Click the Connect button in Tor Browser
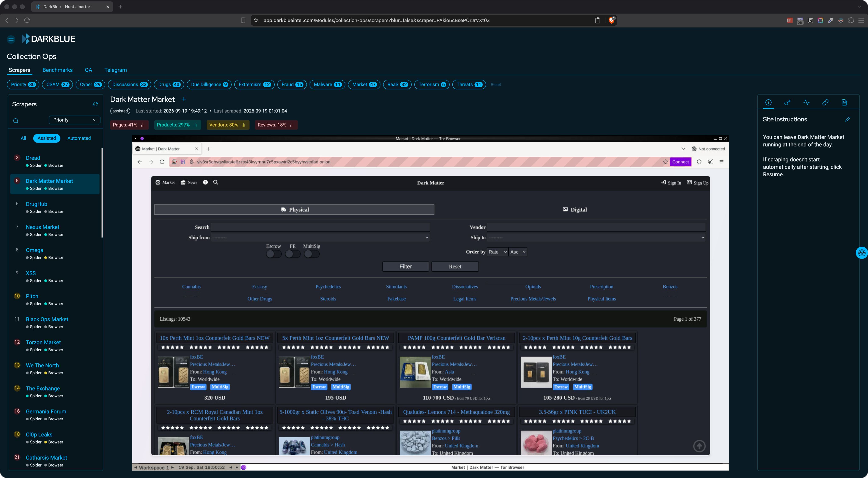 click(x=680, y=162)
